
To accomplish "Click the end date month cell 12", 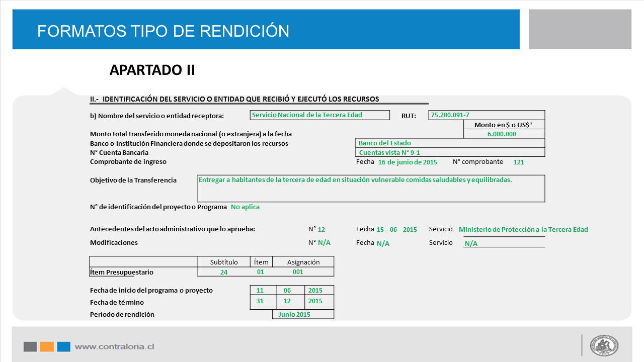I will click(x=290, y=302).
